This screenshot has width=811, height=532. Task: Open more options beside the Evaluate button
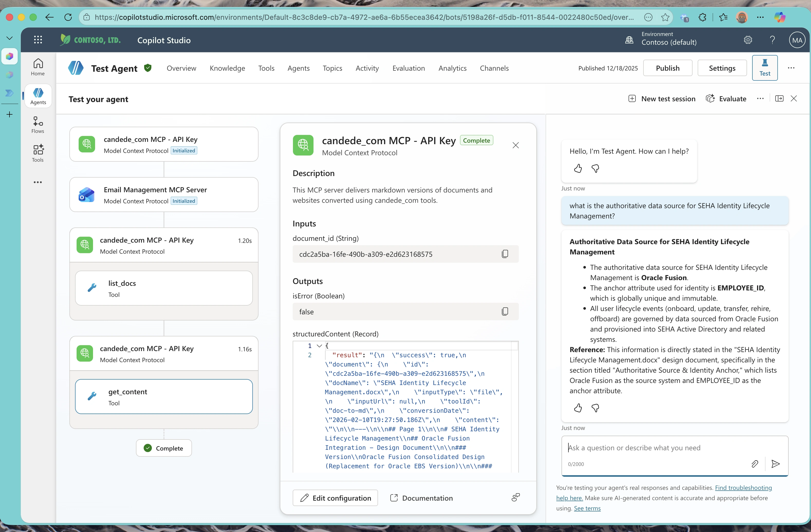tap(760, 98)
